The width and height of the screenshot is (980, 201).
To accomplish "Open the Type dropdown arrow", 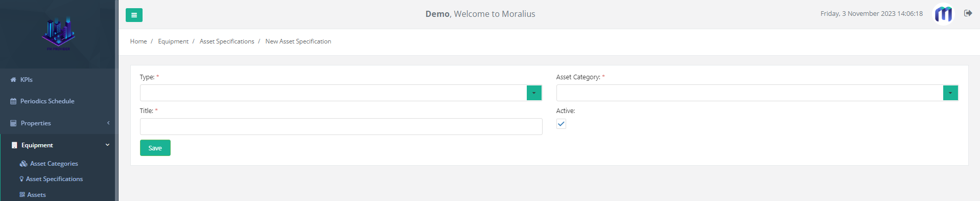I will coord(534,93).
